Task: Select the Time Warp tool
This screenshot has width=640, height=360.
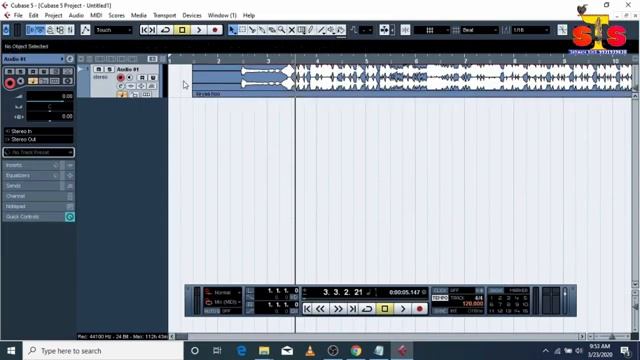Action: pyautogui.click(x=301, y=30)
